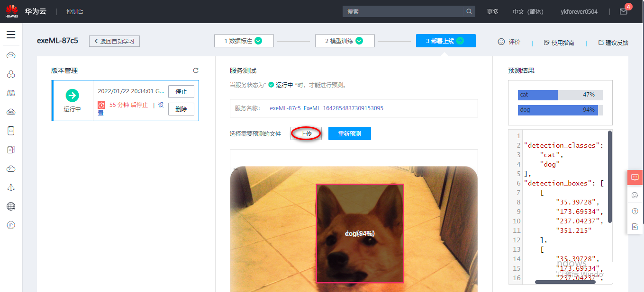The height and width of the screenshot is (292, 644).
Task: Open the 更多 dropdown in top bar
Action: click(492, 11)
